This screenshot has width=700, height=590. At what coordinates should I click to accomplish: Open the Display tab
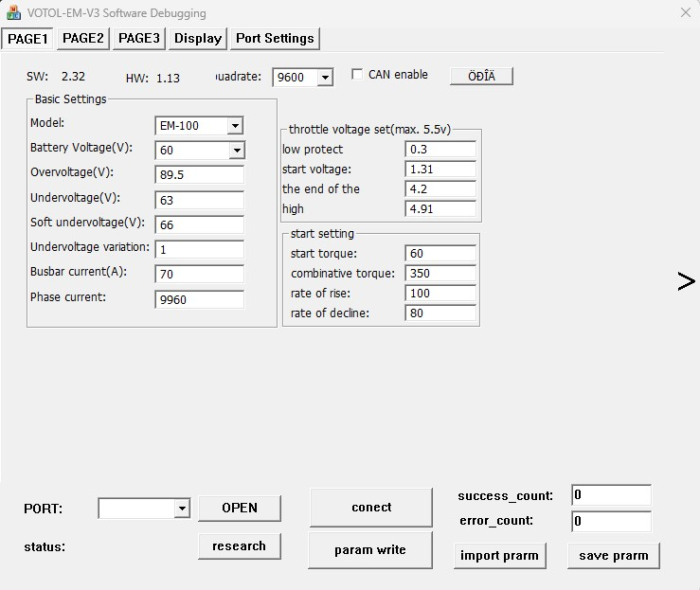click(198, 38)
